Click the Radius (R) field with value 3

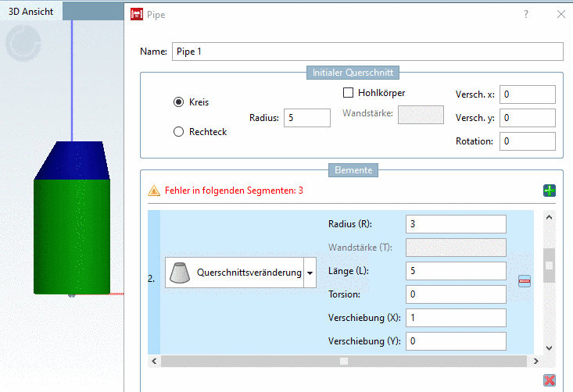click(x=456, y=224)
